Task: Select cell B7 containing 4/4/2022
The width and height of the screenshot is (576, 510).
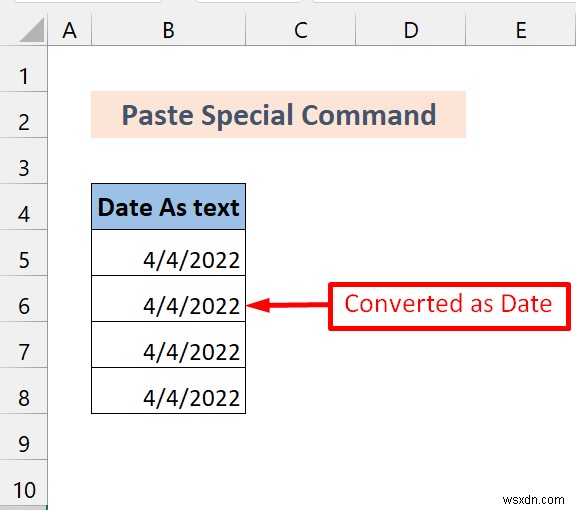Action: coord(168,345)
